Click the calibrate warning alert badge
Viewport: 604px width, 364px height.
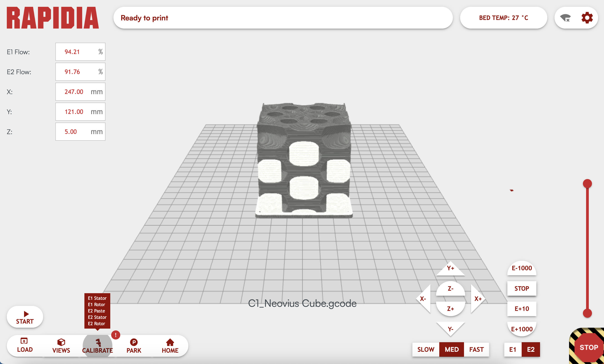[115, 335]
